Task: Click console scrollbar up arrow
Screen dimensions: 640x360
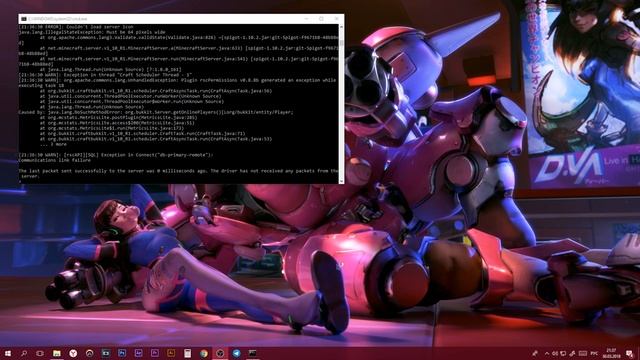Action: tap(342, 27)
